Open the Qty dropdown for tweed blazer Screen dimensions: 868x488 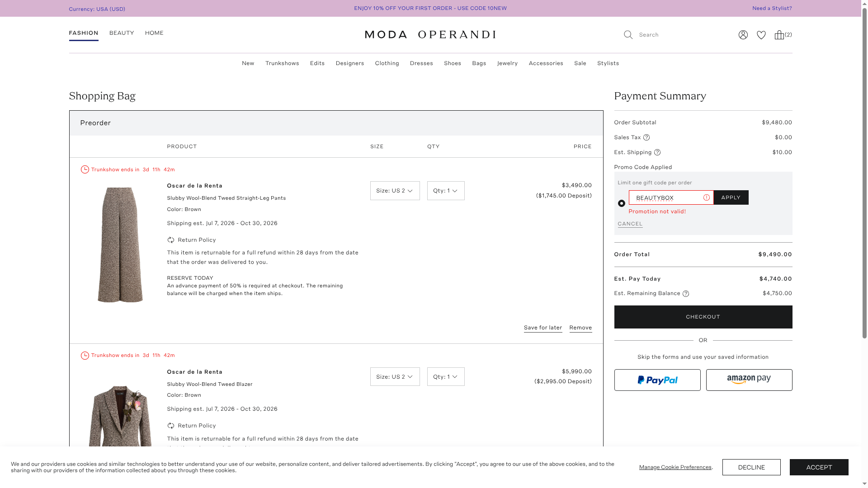point(445,377)
